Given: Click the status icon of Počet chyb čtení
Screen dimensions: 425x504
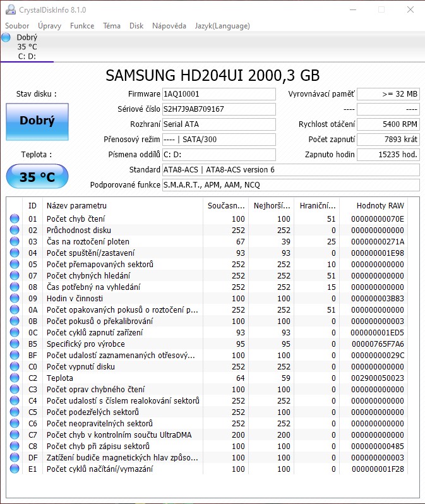Looking at the screenshot, I should point(15,219).
